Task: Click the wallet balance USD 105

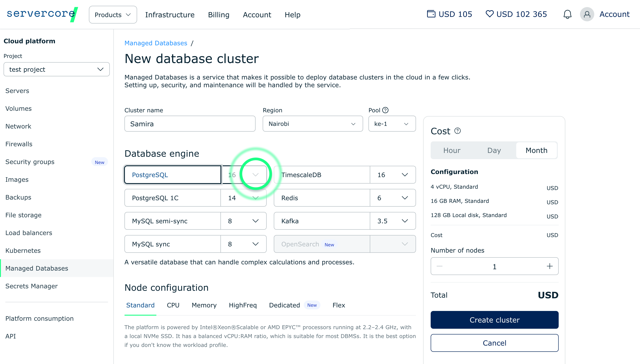Action: pyautogui.click(x=449, y=14)
